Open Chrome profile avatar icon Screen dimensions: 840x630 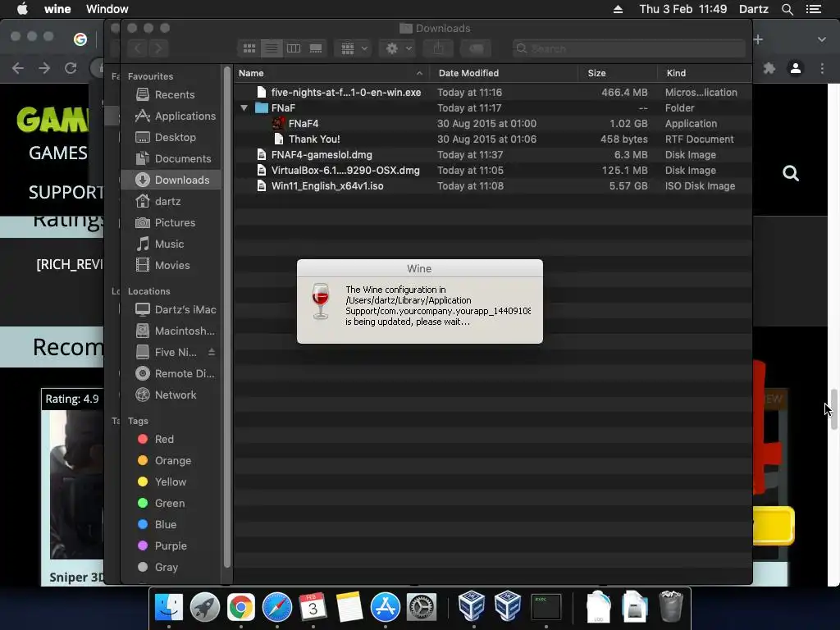796,68
